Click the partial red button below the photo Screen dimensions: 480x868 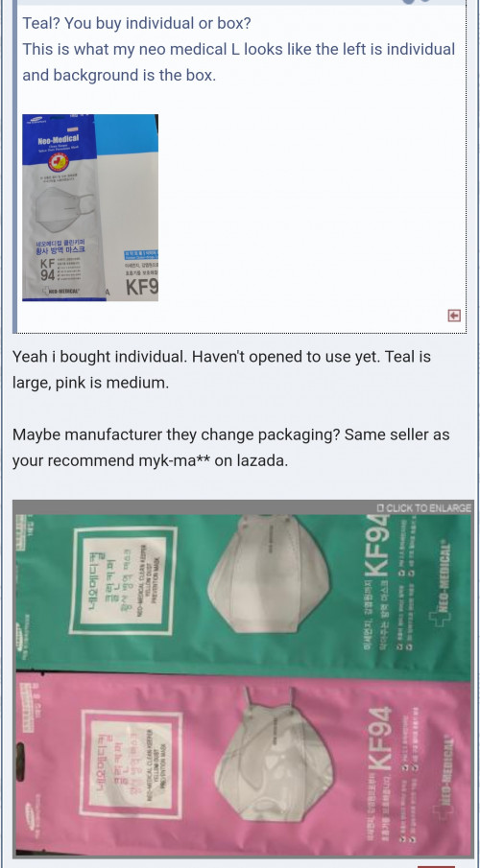click(x=436, y=866)
